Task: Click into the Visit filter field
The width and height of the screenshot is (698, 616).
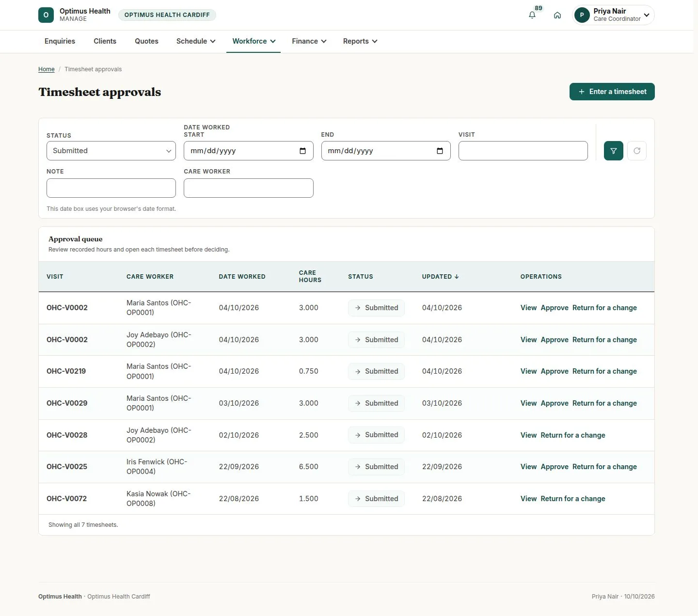Action: click(x=523, y=151)
